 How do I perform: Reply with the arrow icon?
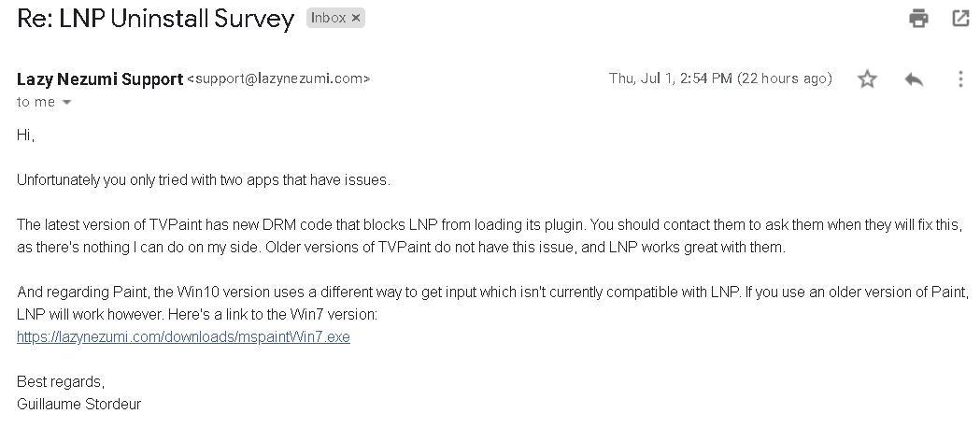[914, 78]
